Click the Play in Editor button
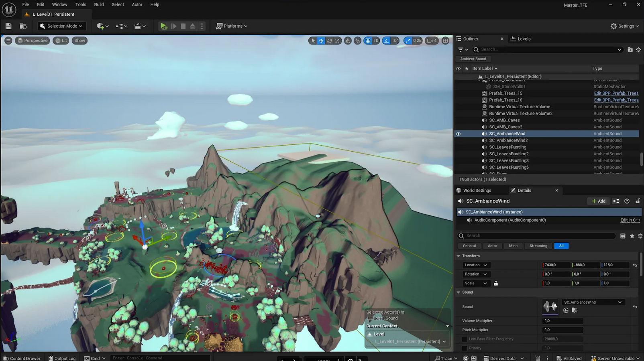The image size is (644, 361). point(163,26)
